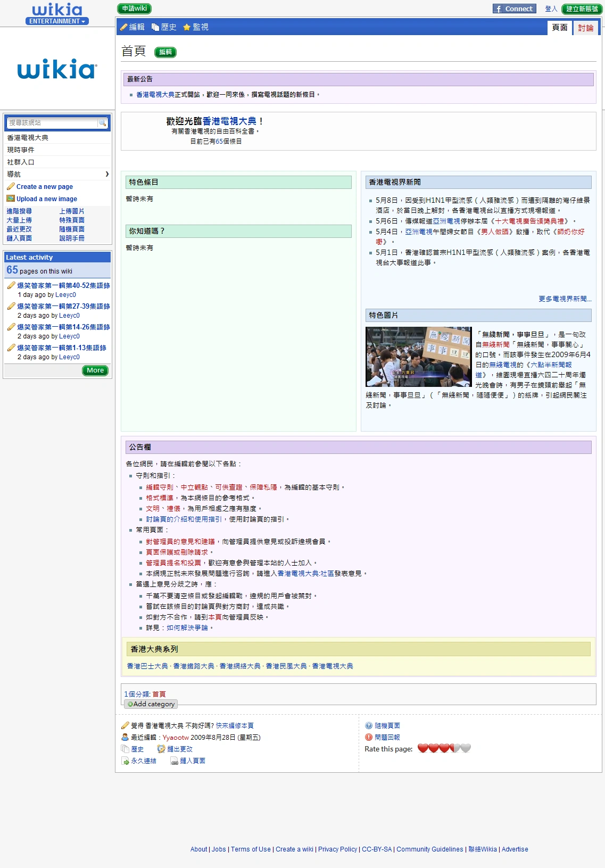605x868 pixels.
Task: Click pencil icon beside 快來編修本頁 prompt
Action: click(x=125, y=726)
